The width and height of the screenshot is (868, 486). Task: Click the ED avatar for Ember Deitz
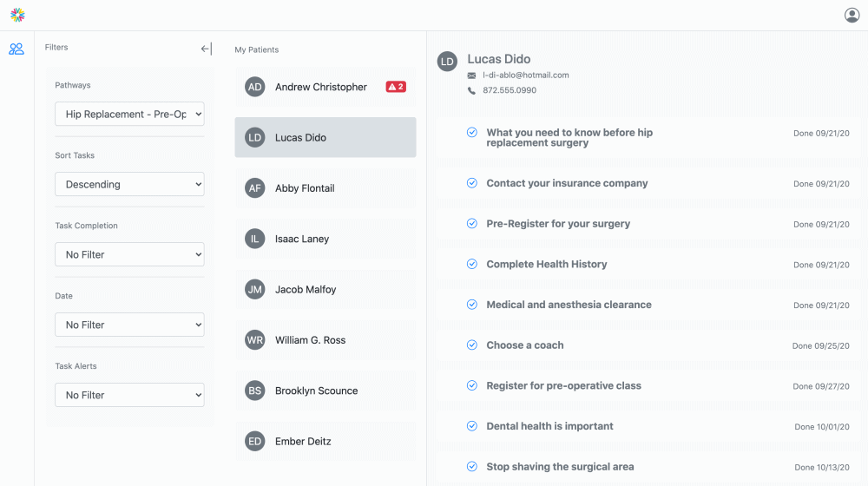pyautogui.click(x=254, y=441)
